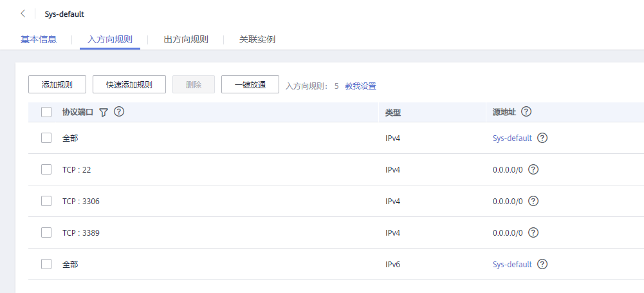Select the TCP : 22 rule checkbox
Image resolution: width=644 pixels, height=293 pixels.
point(46,169)
